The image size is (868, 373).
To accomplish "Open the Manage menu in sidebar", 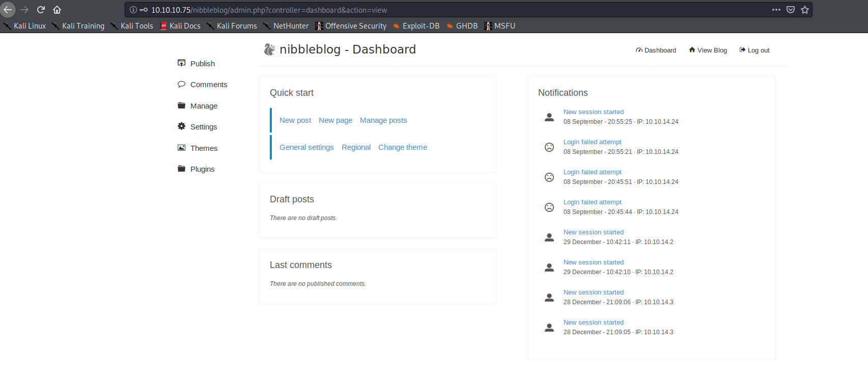I will tap(204, 106).
